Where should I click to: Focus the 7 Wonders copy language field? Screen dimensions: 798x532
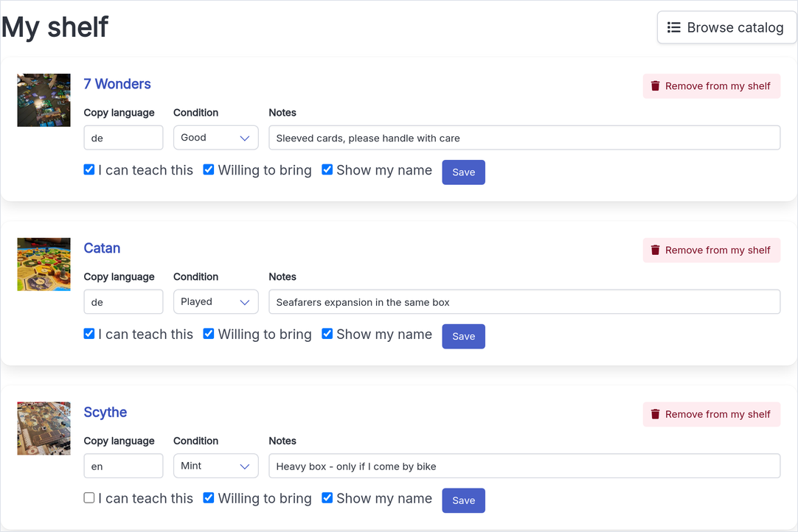pos(123,138)
